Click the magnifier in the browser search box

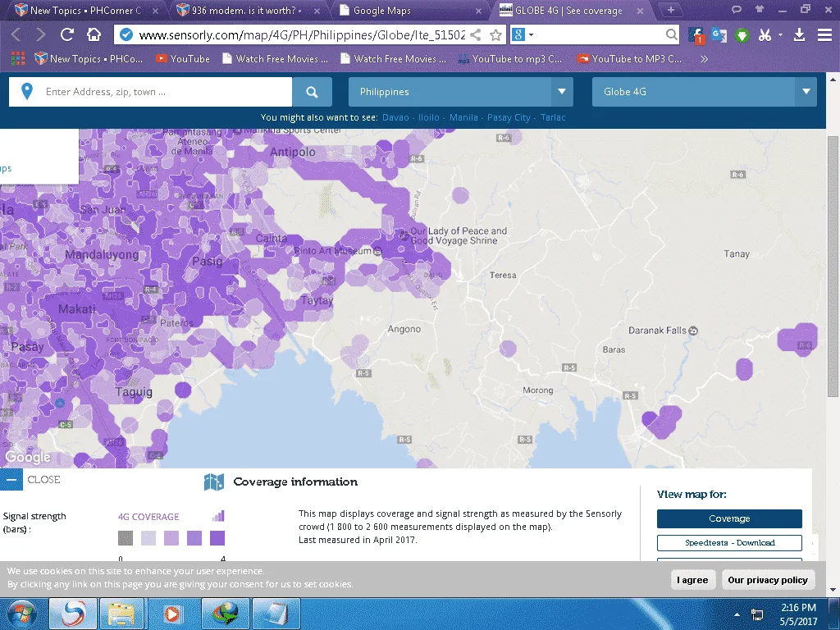point(671,34)
